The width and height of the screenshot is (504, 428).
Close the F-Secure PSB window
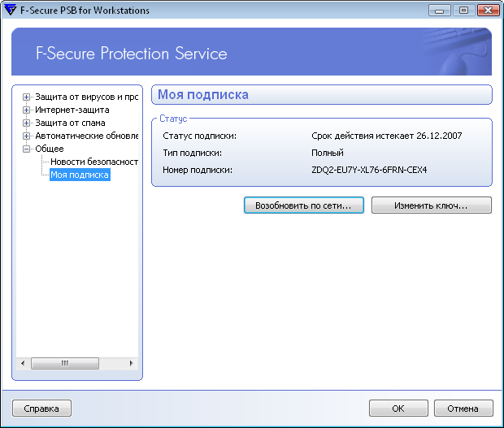point(488,11)
